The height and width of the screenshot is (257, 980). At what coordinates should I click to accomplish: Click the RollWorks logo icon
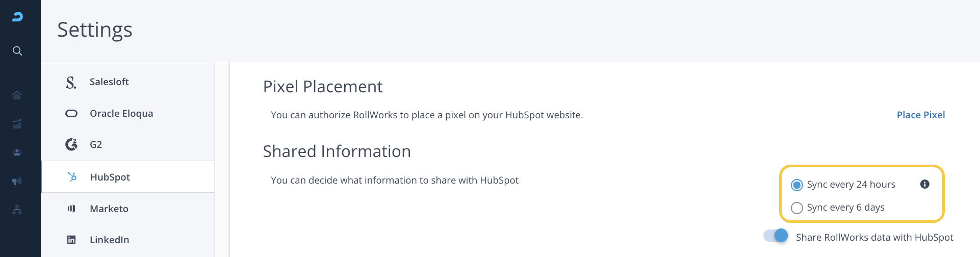(x=17, y=17)
